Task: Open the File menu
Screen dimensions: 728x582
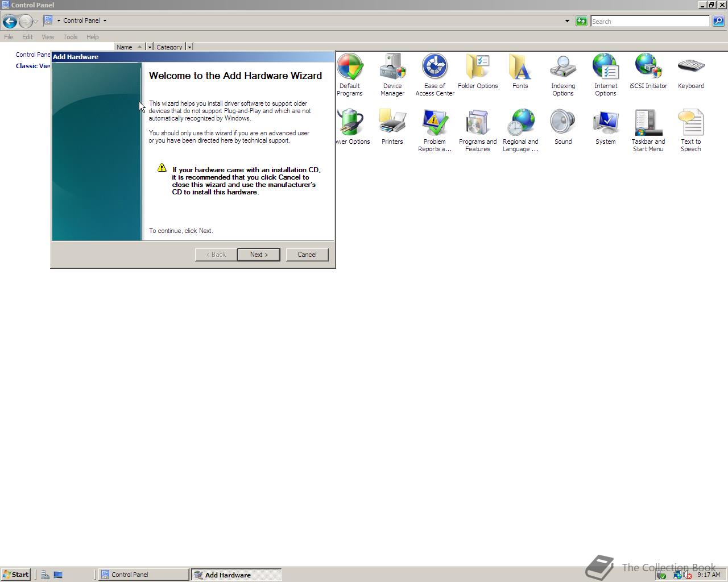Action: pos(9,37)
